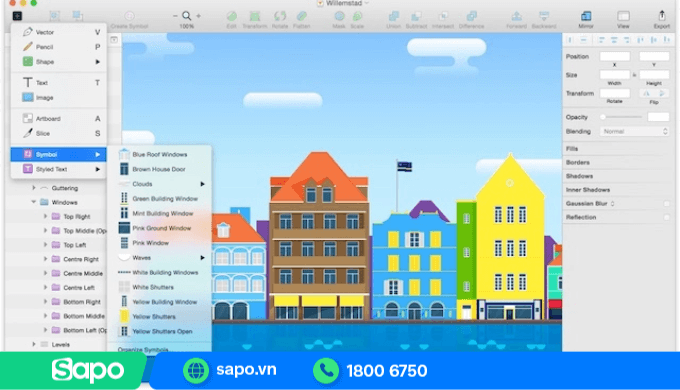Screen dimensions: 680x390
Task: Click the Insert button in the toolbar
Action: [x=17, y=16]
